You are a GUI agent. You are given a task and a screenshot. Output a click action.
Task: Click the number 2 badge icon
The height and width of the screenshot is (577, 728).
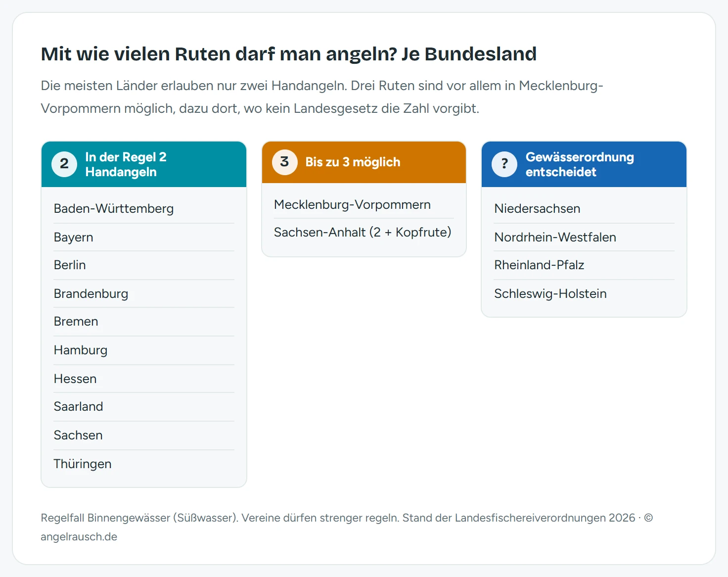pyautogui.click(x=64, y=164)
